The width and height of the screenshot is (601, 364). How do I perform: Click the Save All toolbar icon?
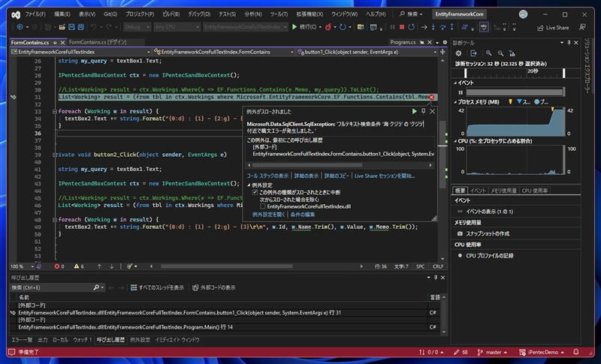(x=81, y=27)
